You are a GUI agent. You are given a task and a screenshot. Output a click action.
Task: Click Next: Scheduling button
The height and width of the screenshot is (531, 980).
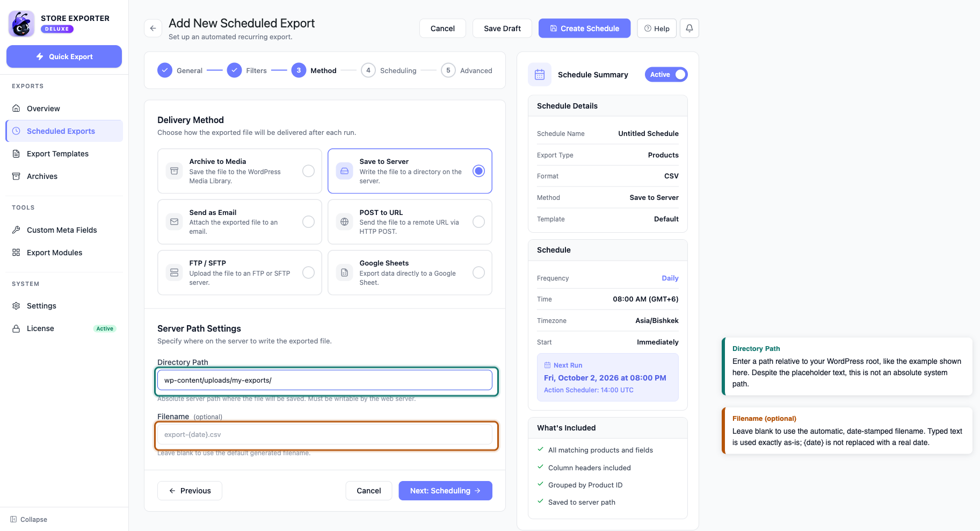[x=445, y=491]
